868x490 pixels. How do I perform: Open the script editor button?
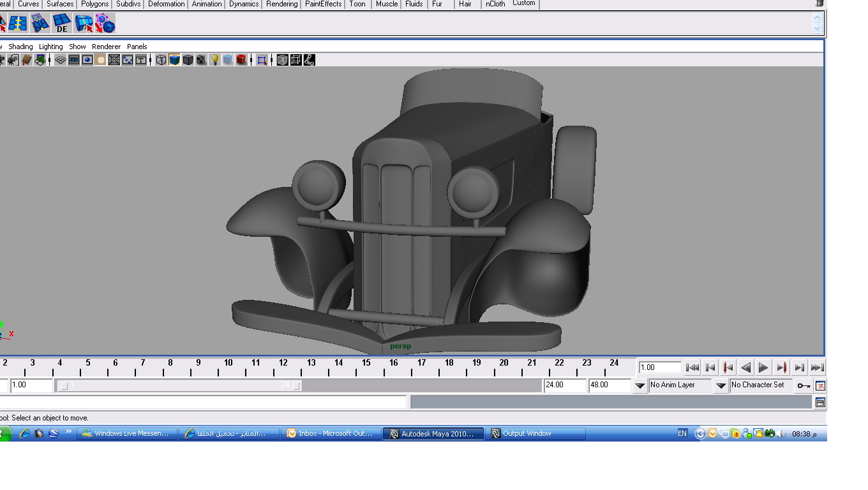821,403
